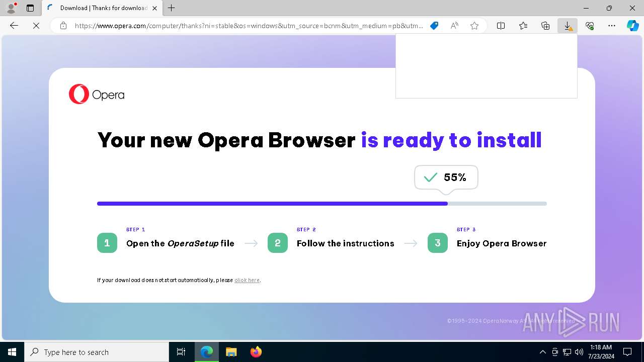Open a new browser tab
The width and height of the screenshot is (644, 362).
(172, 8)
